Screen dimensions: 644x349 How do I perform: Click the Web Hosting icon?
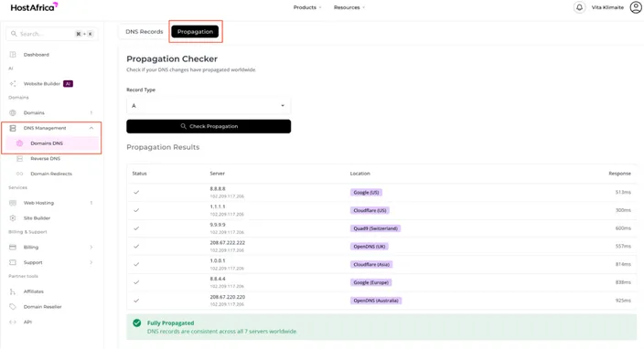(x=13, y=203)
